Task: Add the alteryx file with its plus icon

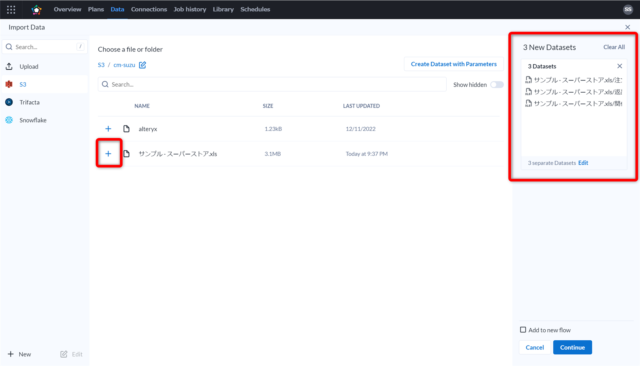Action: point(108,129)
